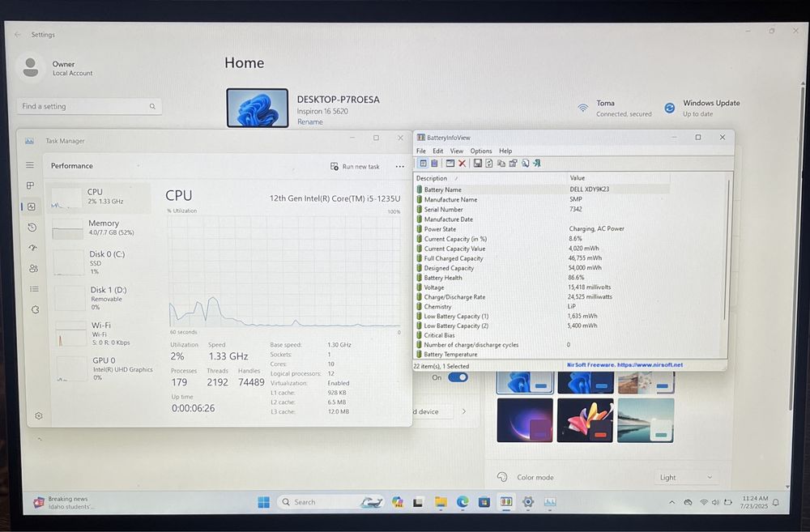Viewport: 810px width, 532px height.
Task: Open Help menu in BatteryInfoView
Action: point(505,151)
